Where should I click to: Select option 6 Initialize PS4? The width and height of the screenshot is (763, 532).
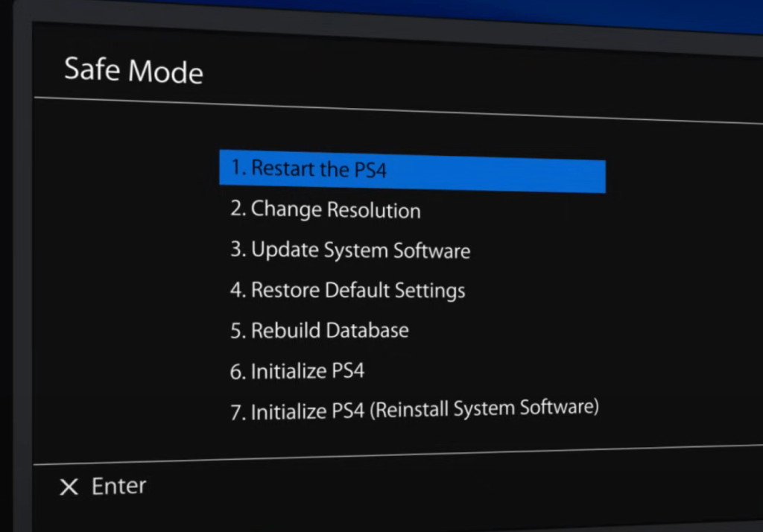tap(297, 371)
